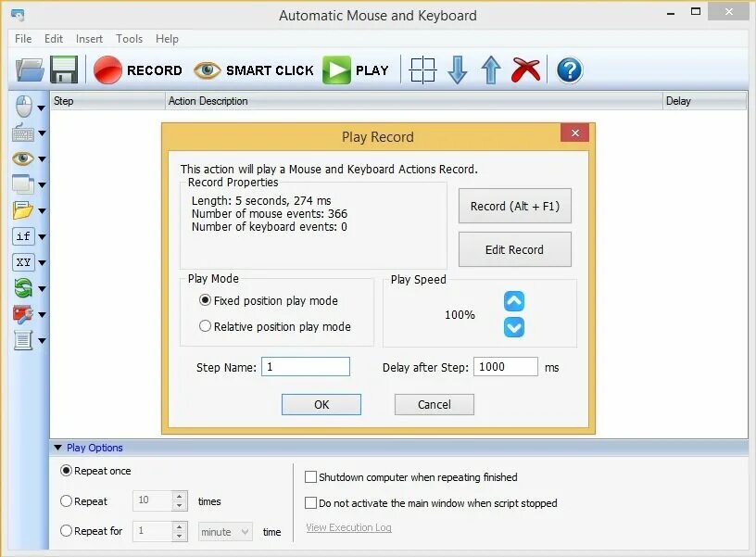Open the Tools menu

(x=129, y=39)
